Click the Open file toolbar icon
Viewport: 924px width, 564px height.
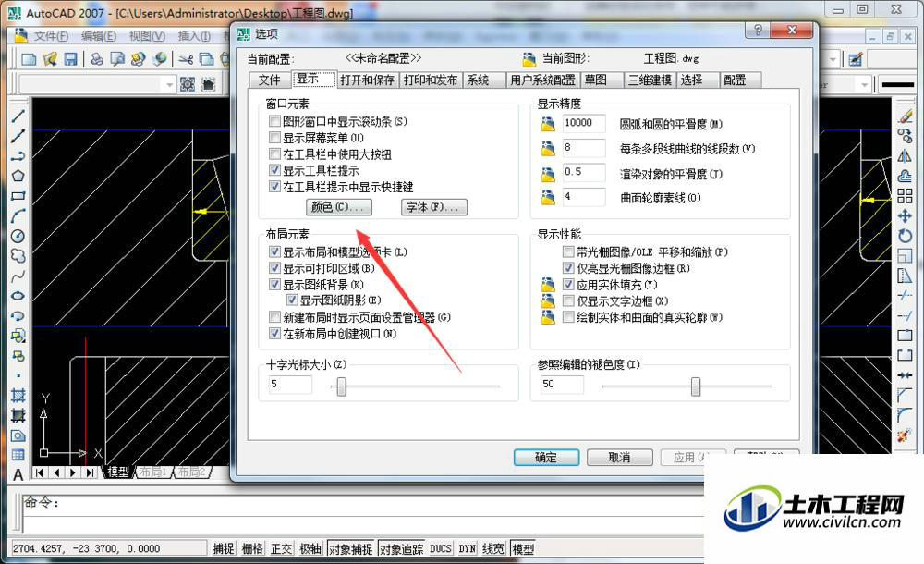(x=50, y=59)
